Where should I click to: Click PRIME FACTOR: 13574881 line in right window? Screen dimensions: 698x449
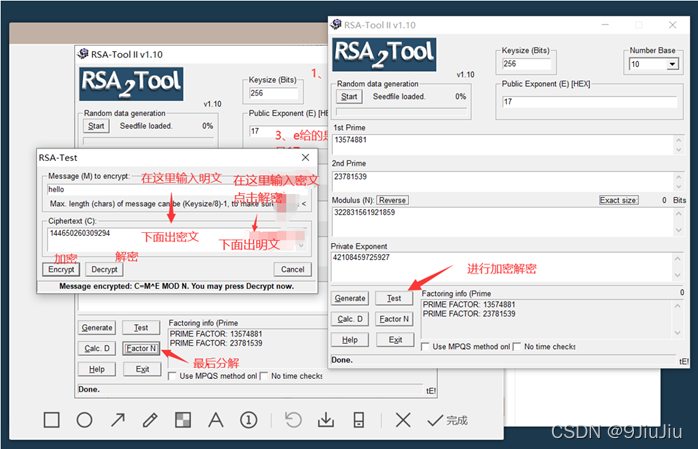click(469, 305)
